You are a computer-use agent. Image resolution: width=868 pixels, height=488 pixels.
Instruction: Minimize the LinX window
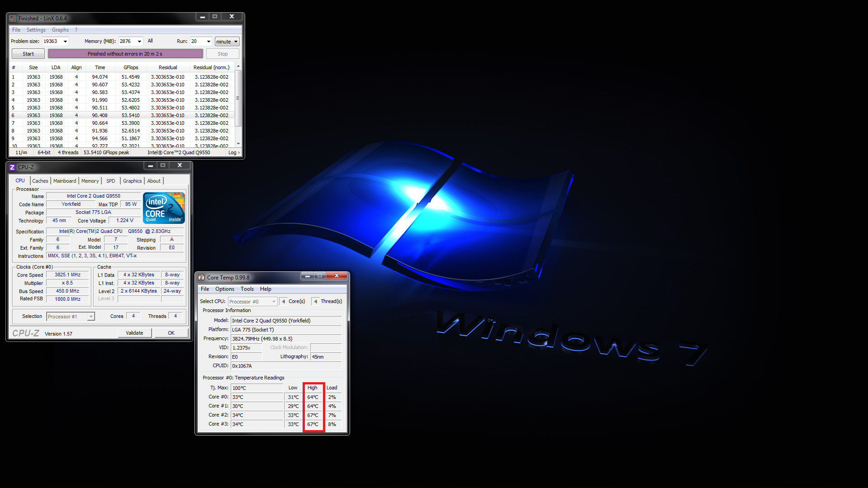tap(203, 17)
